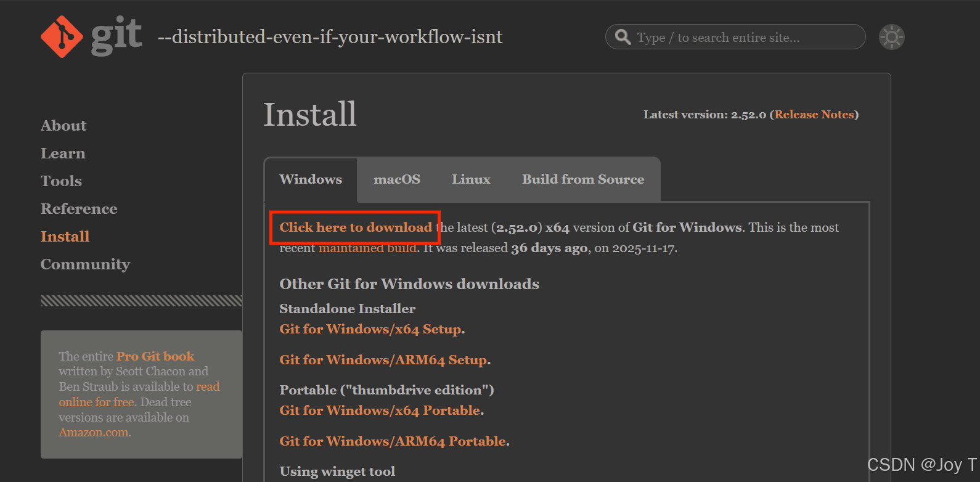Open the Learn section in sidebar
980x482 pixels.
(x=63, y=153)
